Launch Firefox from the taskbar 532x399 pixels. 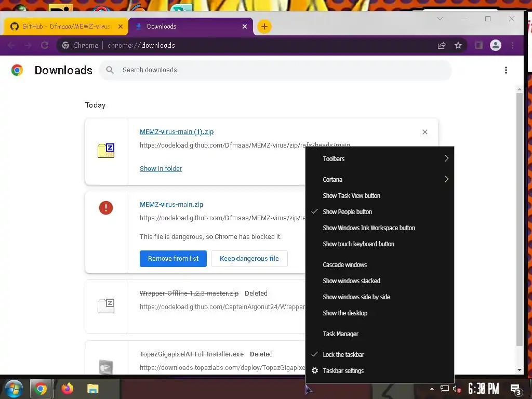[x=67, y=389]
